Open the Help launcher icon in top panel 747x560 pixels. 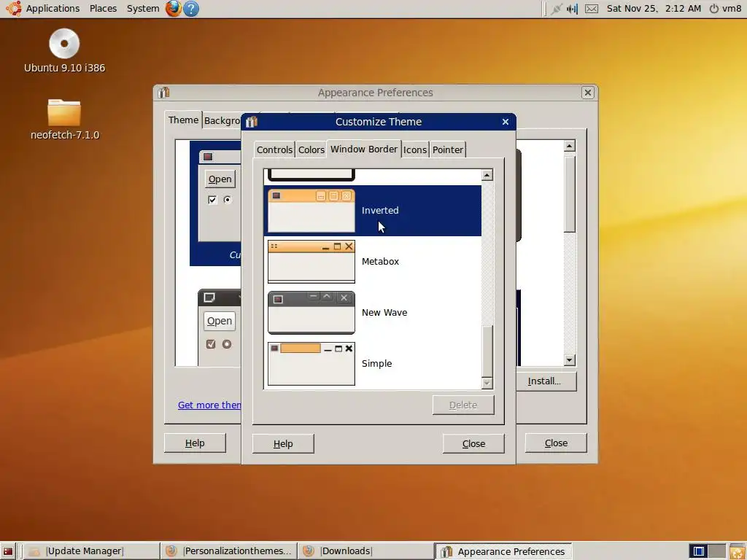pos(191,9)
